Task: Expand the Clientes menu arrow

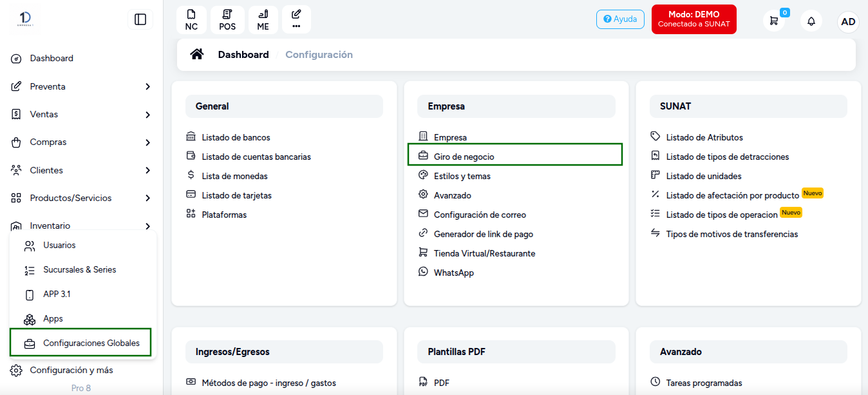Action: [x=148, y=171]
